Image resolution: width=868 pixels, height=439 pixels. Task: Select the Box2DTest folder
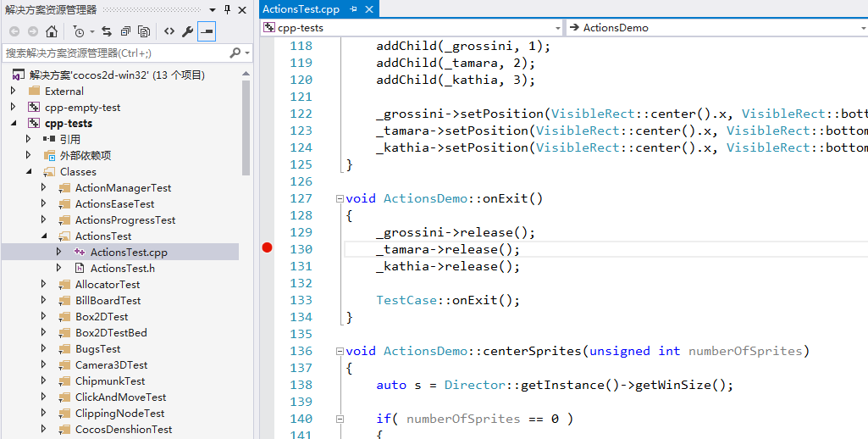[102, 316]
